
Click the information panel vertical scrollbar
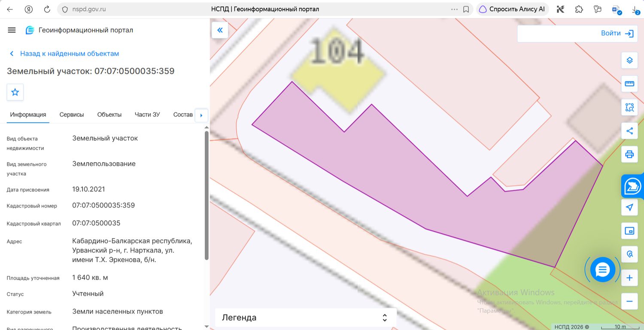pyautogui.click(x=207, y=195)
